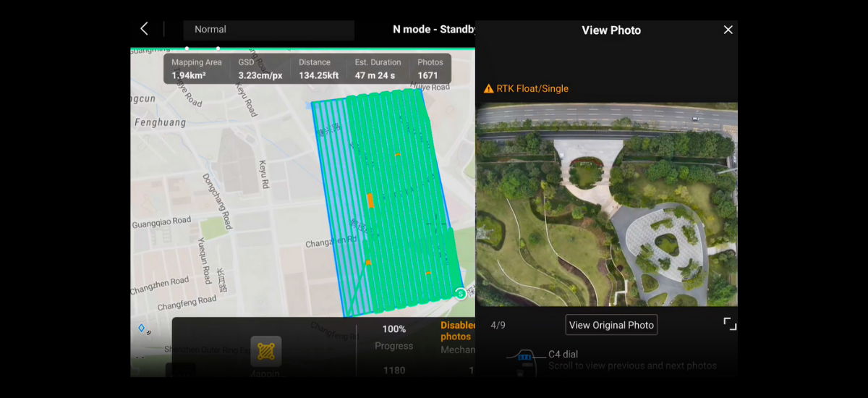Click the N mode - Standby status
This screenshot has width=868, height=398.
point(433,30)
